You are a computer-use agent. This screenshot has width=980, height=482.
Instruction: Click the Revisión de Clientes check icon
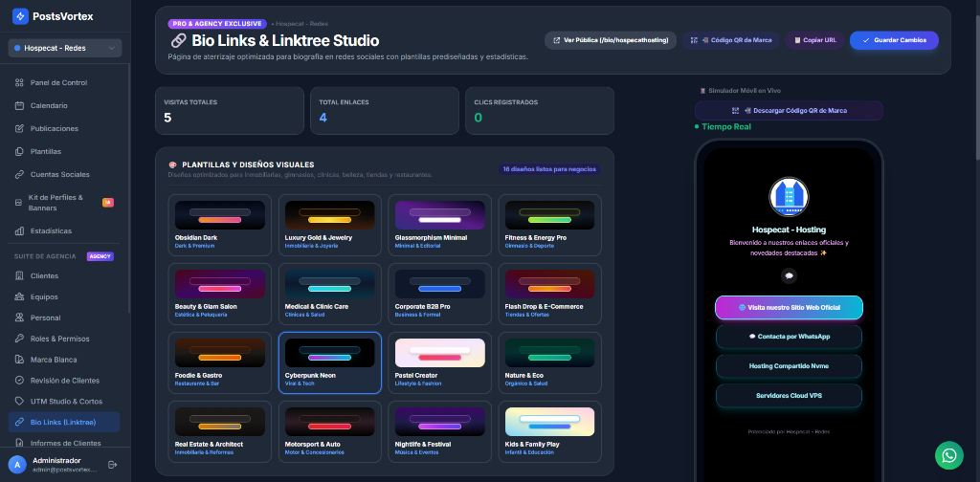pyautogui.click(x=19, y=381)
